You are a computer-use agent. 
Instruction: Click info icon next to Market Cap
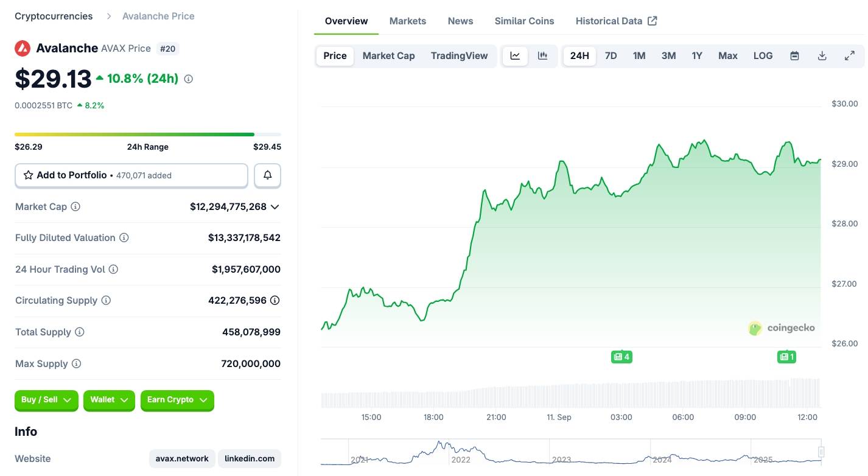tap(75, 207)
